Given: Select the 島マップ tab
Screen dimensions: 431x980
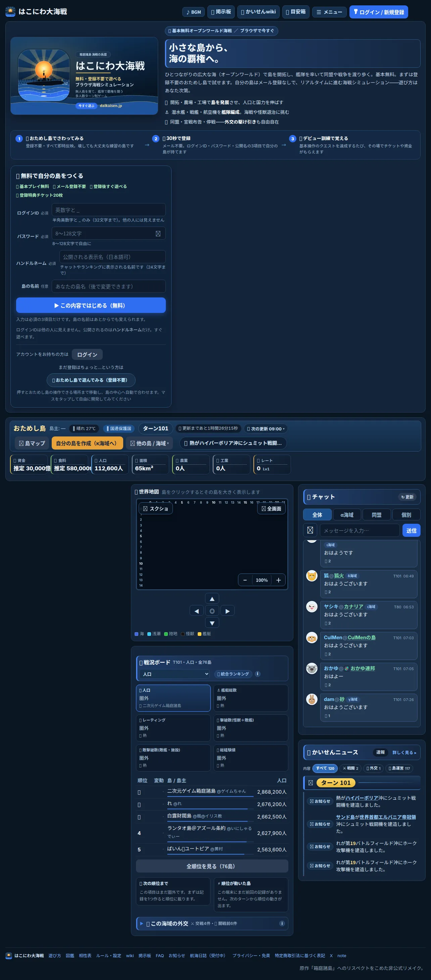Looking at the screenshot, I should 32,443.
